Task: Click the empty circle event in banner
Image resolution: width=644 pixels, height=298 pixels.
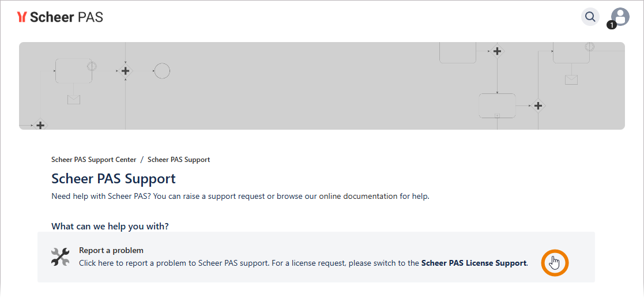Action: 162,71
